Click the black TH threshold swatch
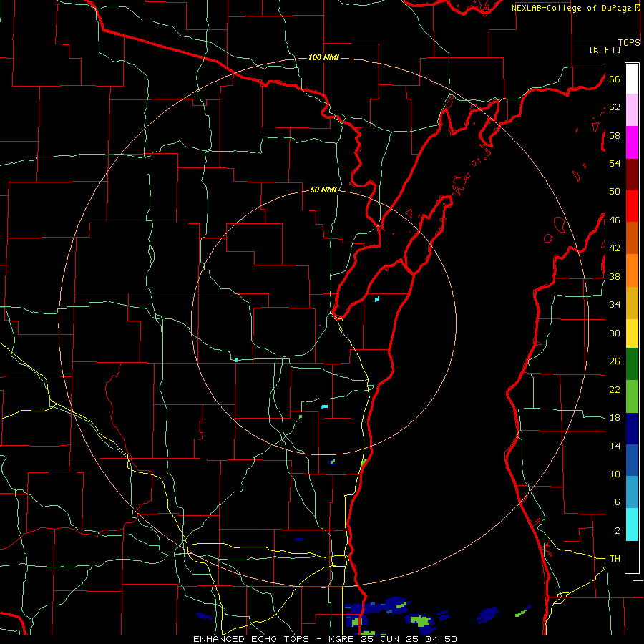Screen dimensions: 644x644 coord(632,557)
